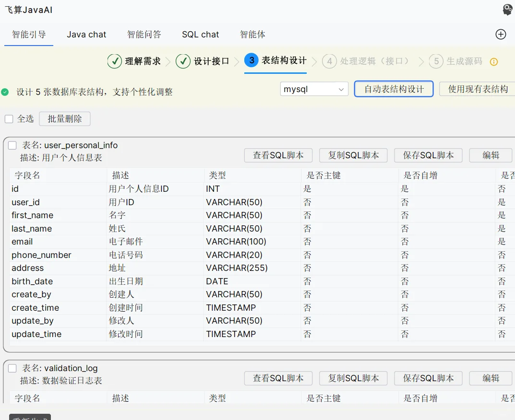Viewport: 515px width, 420px height.
Task: Click the 批量删除 button
Action: (x=65, y=119)
